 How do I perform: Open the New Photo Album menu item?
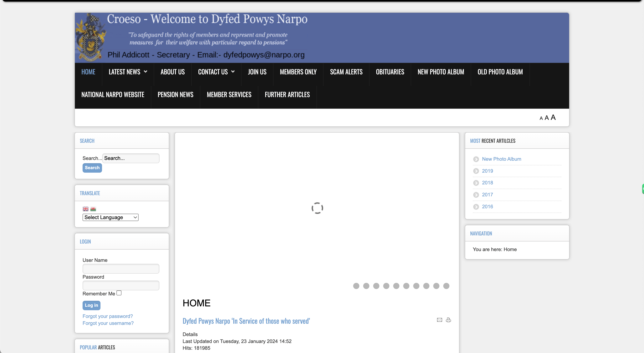(441, 72)
